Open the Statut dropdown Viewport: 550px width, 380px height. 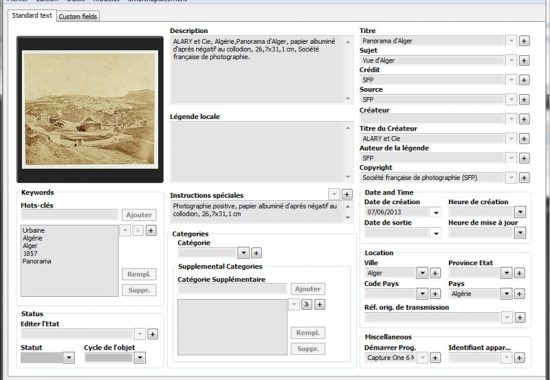point(69,358)
